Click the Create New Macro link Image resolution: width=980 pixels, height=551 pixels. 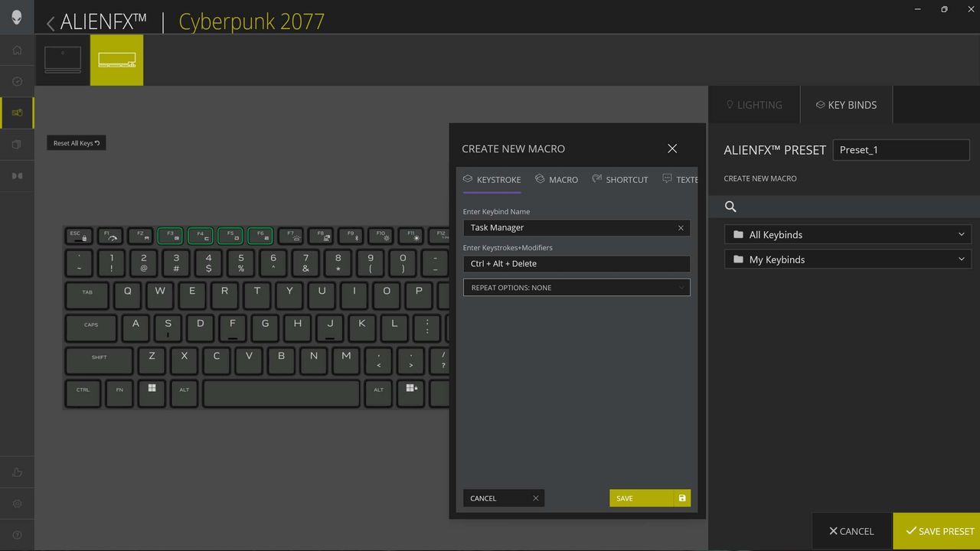pos(760,178)
